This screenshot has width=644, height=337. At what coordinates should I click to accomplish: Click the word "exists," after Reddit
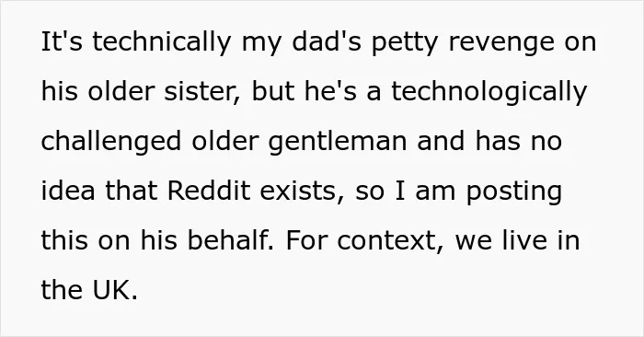click(302, 192)
